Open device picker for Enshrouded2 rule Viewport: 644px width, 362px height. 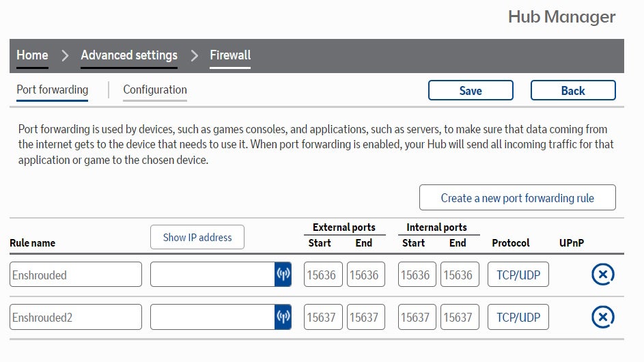pos(283,317)
